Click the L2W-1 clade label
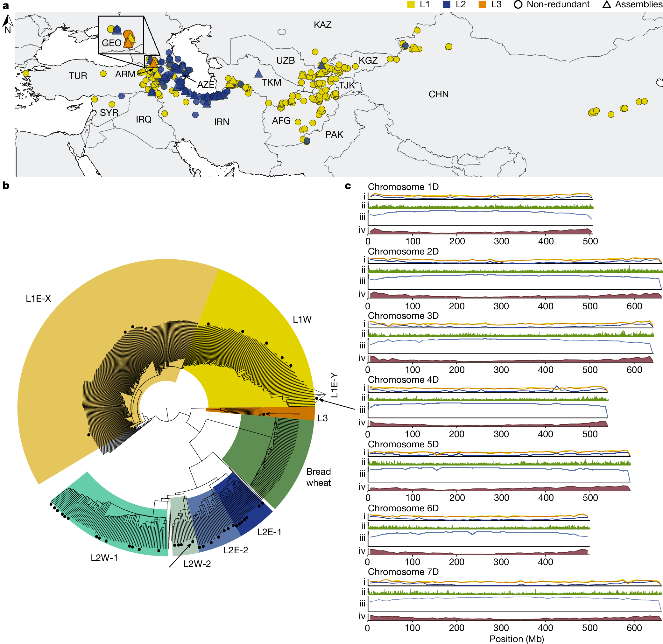Screen dimensions: 663x644 (104, 558)
